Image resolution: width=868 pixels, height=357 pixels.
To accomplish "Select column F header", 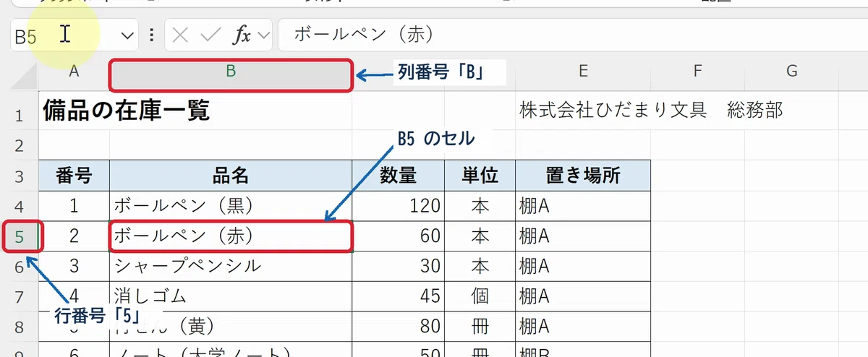I will (697, 71).
